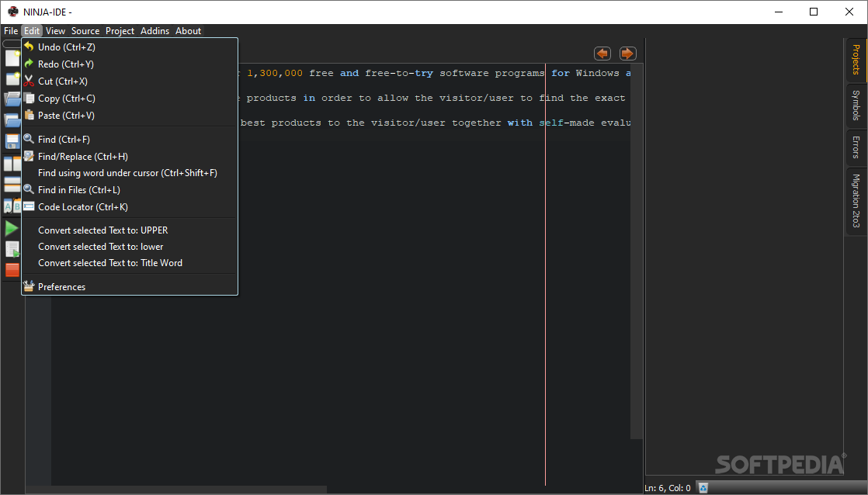Select Copy (Ctrl+C) menu entry
This screenshot has height=495, width=868.
click(130, 99)
